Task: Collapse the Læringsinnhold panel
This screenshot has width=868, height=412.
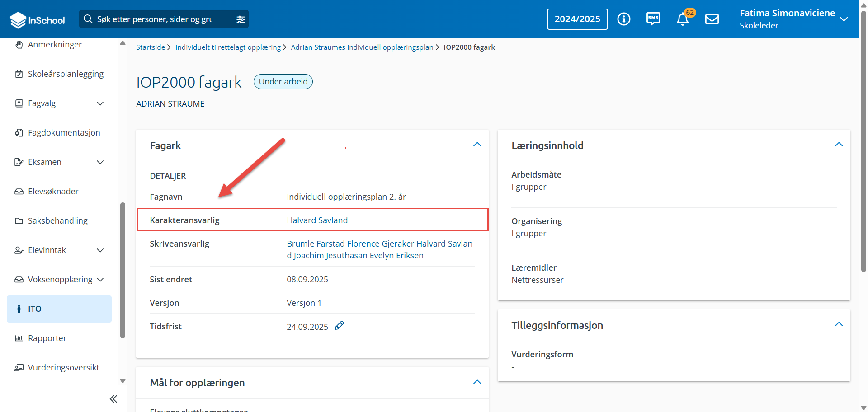Action: click(839, 145)
